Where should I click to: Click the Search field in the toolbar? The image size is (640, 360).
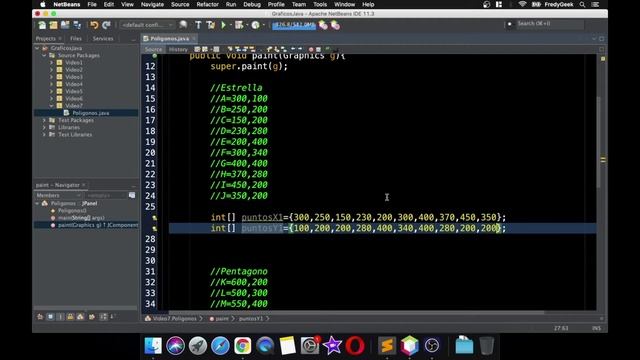tap(549, 24)
